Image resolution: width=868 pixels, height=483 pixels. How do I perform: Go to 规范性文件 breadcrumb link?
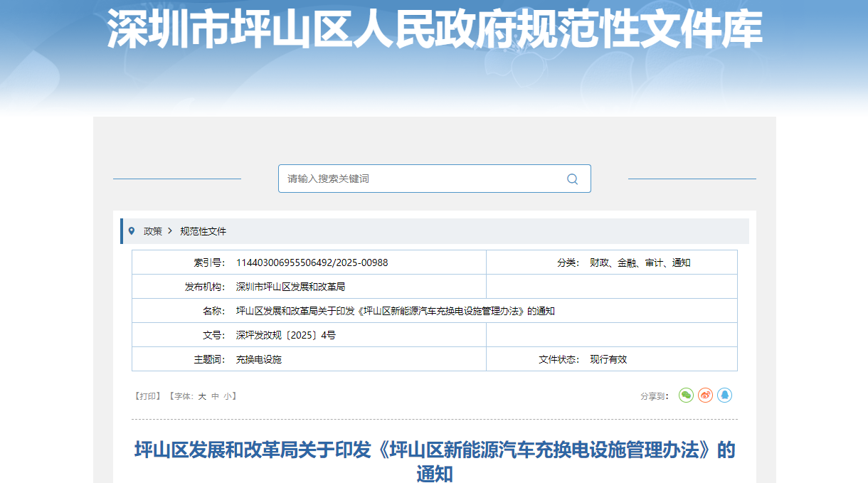203,231
